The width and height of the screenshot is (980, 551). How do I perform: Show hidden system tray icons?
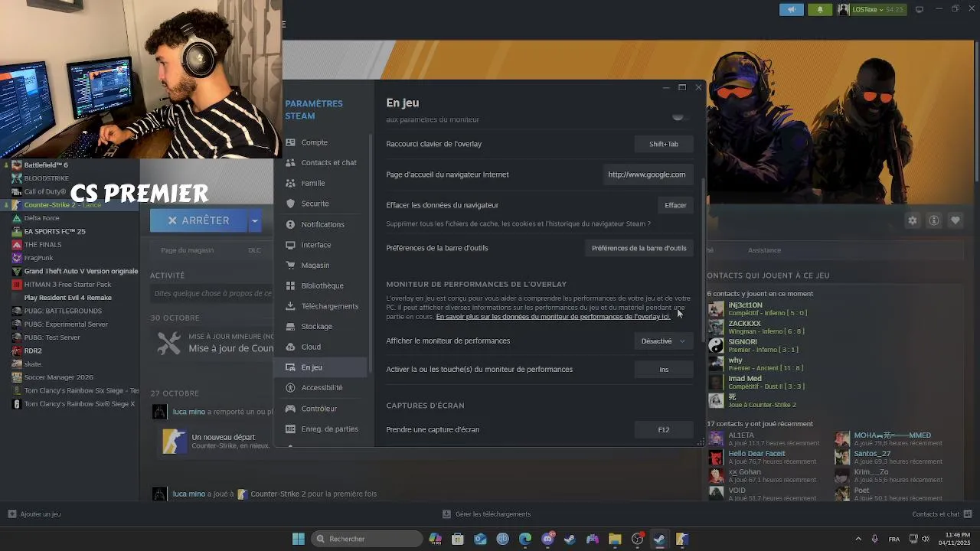coord(858,539)
